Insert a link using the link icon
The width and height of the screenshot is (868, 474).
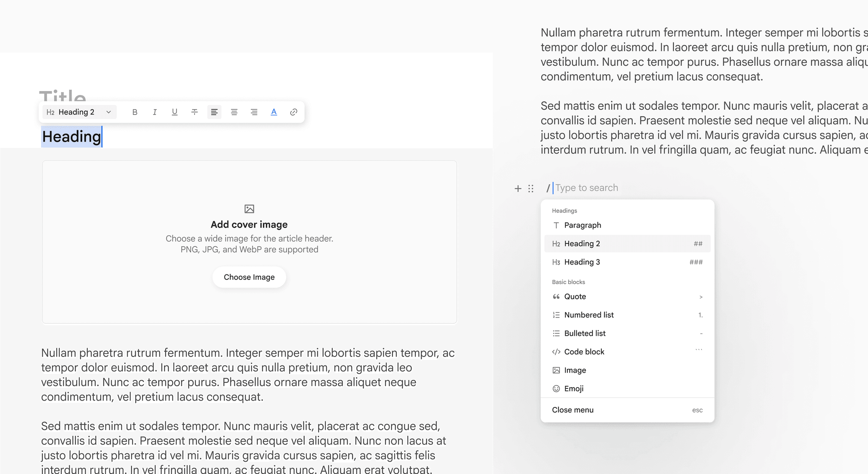click(294, 112)
